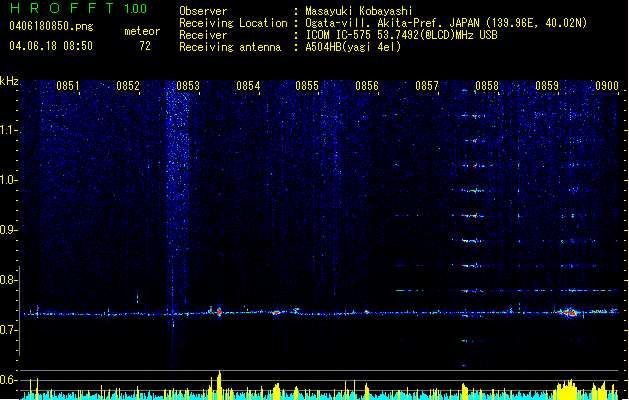
Task: Click the word meteor above the count
Action: tap(142, 31)
